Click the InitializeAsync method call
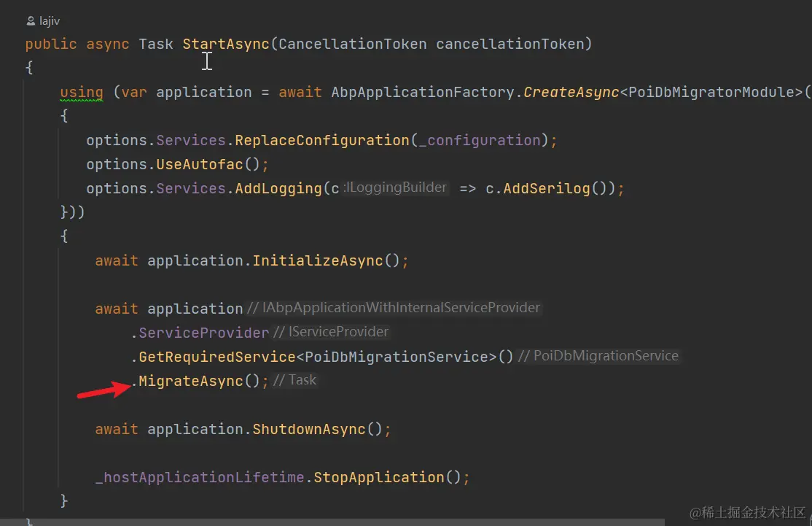812x526 pixels. click(318, 260)
